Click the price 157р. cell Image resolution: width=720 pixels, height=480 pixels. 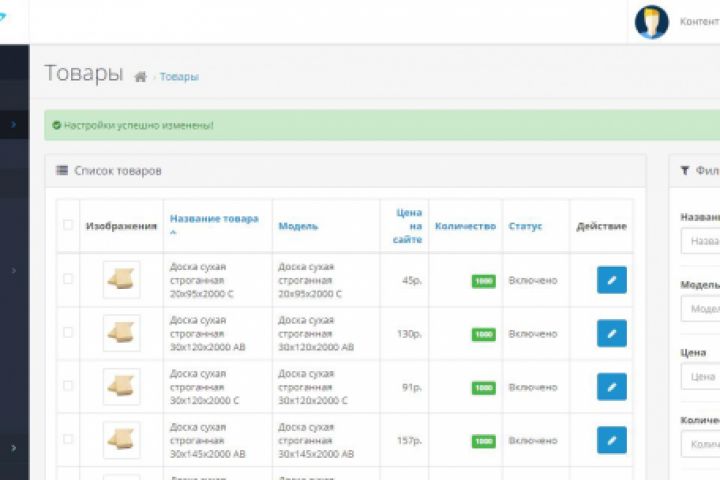pos(409,440)
